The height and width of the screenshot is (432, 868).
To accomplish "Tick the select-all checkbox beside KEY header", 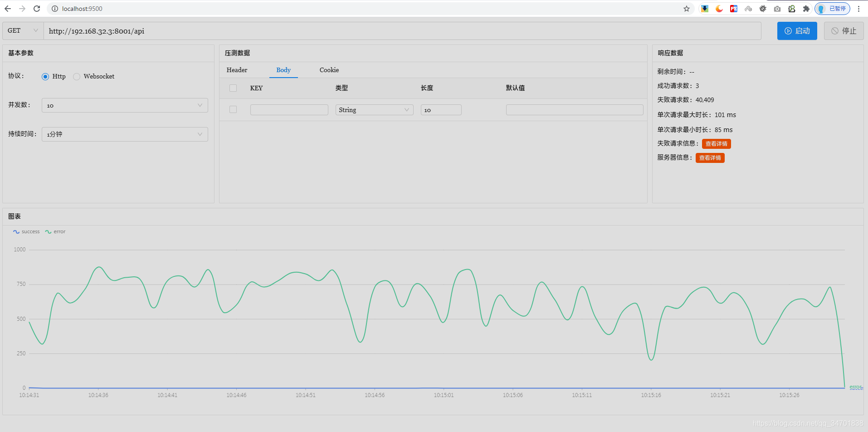I will (x=233, y=88).
